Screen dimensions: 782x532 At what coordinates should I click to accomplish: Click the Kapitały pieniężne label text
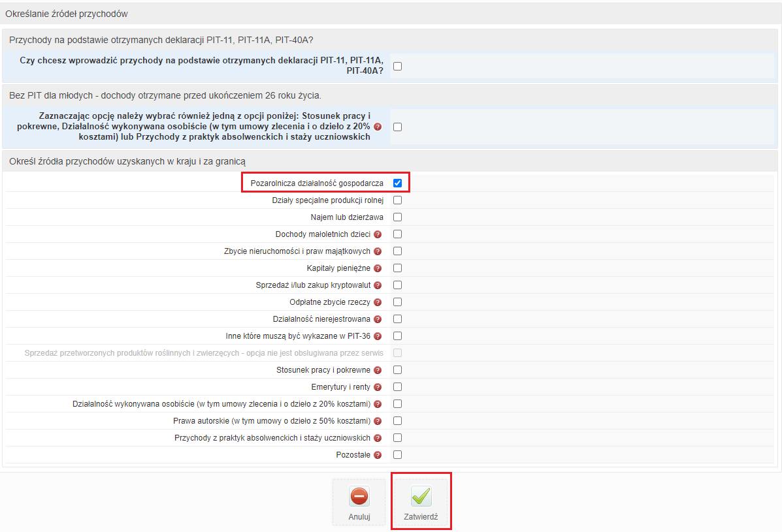(338, 268)
